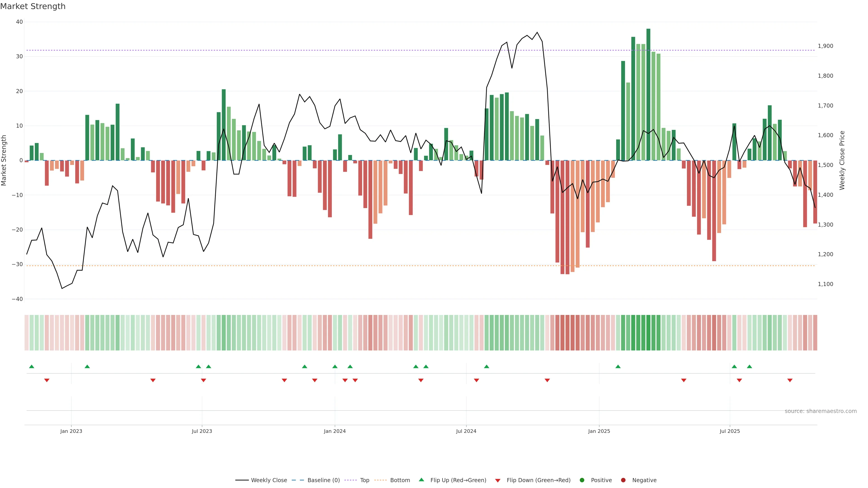Click Flip Up green triangle legend icon
Screen dimensions: 868x488
tap(421, 480)
